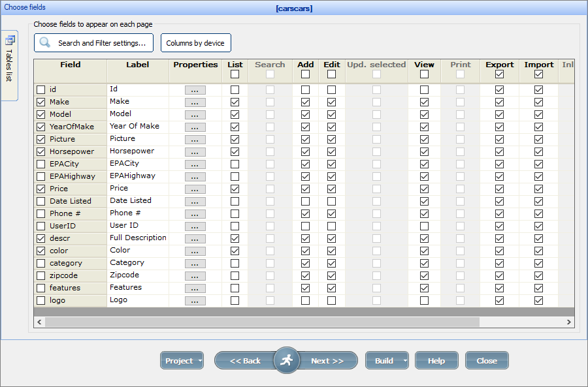Expand the Project button dropdown arrow
Screen dimensions: 588x387
[200, 361]
